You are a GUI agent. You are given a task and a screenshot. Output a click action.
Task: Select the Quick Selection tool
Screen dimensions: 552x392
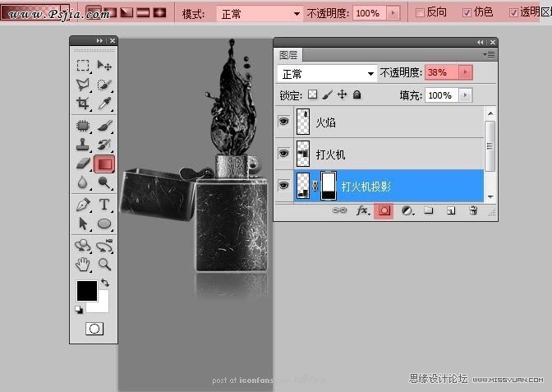tap(104, 85)
